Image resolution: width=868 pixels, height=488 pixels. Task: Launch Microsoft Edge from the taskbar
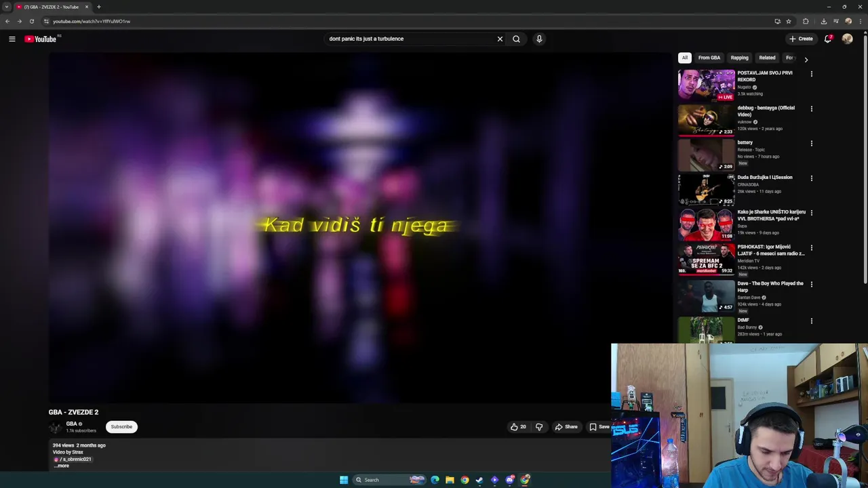tap(435, 480)
